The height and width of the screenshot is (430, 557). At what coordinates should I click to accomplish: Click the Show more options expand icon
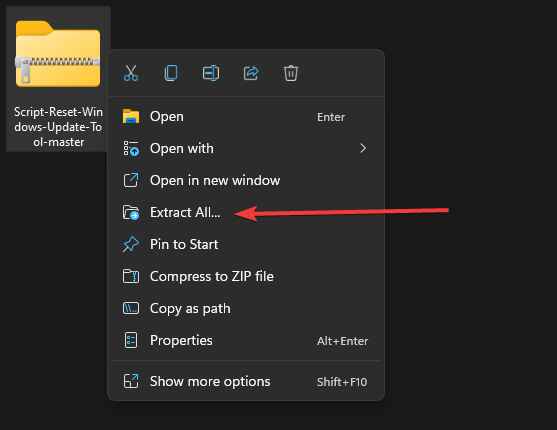pyautogui.click(x=131, y=381)
